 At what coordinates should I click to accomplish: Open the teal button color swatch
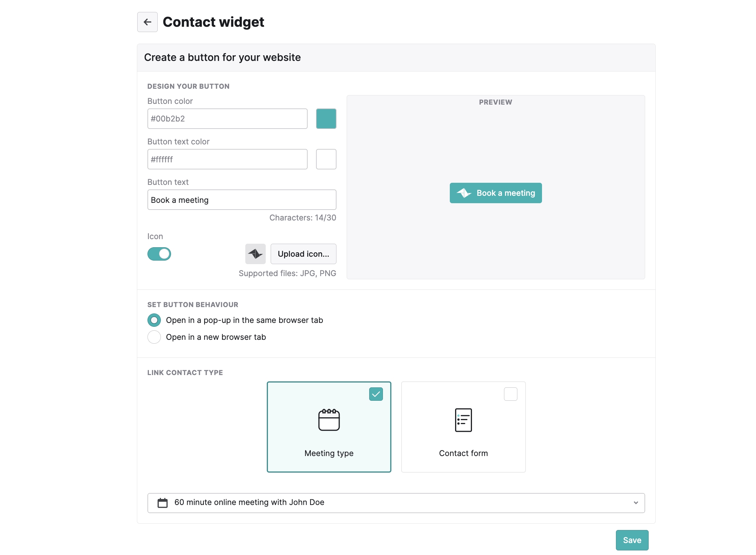pos(326,119)
